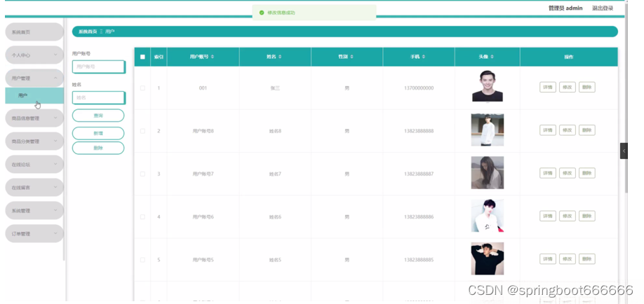Collapse 用户管理 sidebar menu

[34, 78]
